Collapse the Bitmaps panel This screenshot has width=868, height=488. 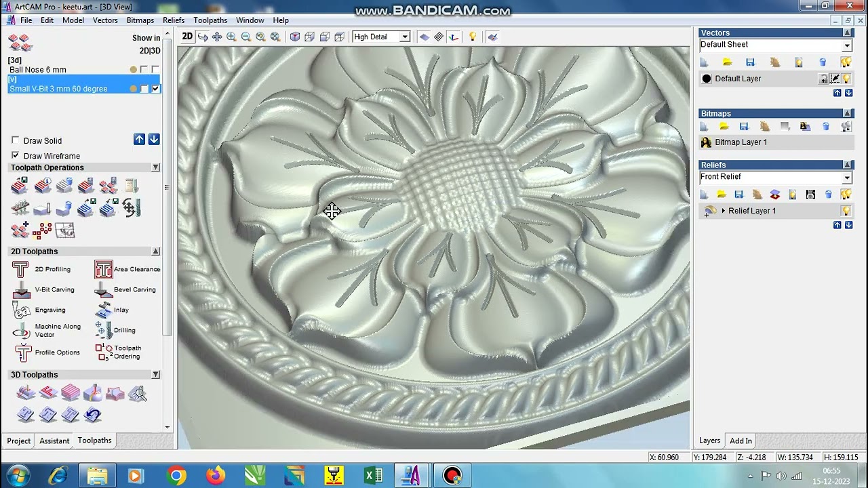click(x=847, y=113)
